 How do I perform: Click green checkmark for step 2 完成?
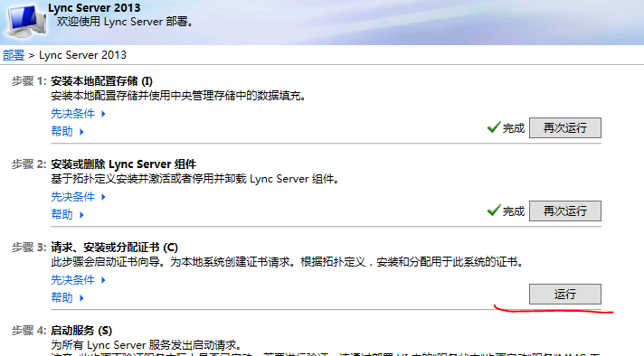pyautogui.click(x=494, y=211)
